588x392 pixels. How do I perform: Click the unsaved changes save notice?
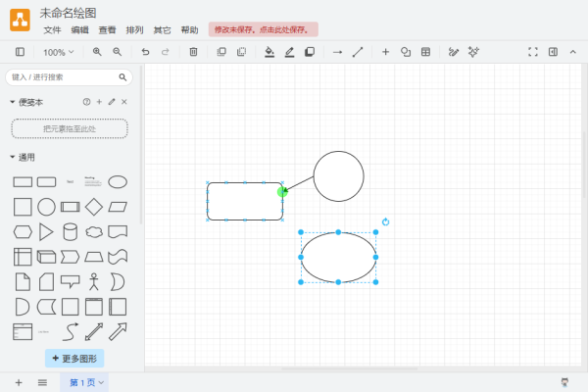[264, 29]
